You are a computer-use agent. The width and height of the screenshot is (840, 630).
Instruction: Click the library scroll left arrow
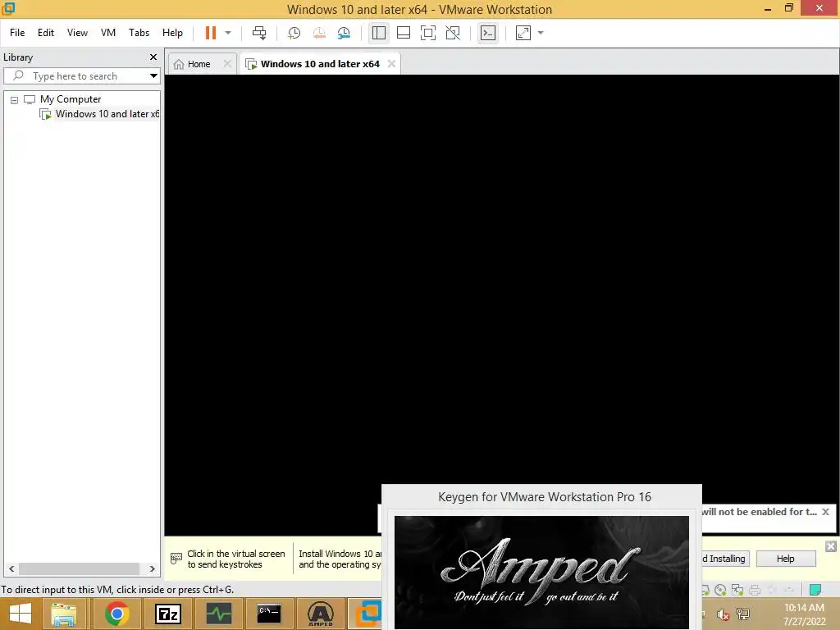pos(11,569)
